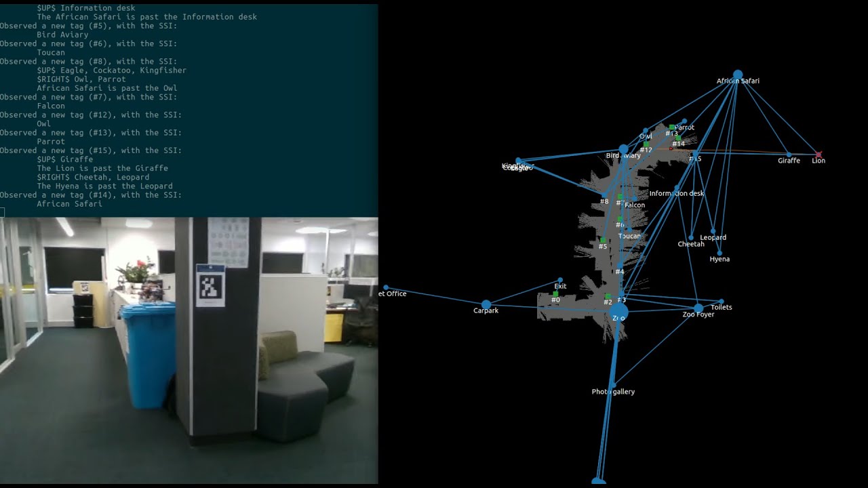Click terminal line '$RIGHT$ Owl, Parrot'
This screenshot has height=488, width=868.
(81, 79)
